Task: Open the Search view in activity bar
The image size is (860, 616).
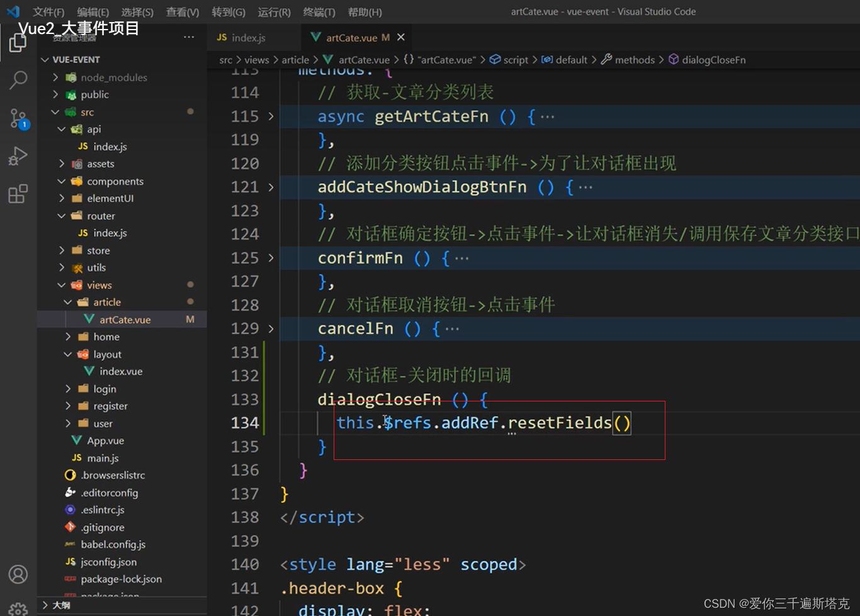Action: pos(18,80)
